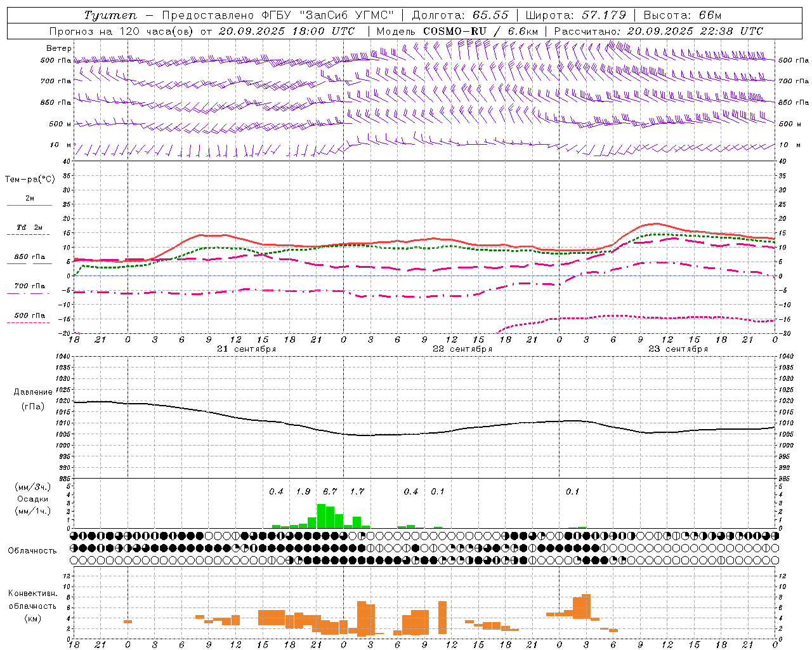Click the "Долгота: 65.55" header field
812x650 pixels.
[x=460, y=15]
